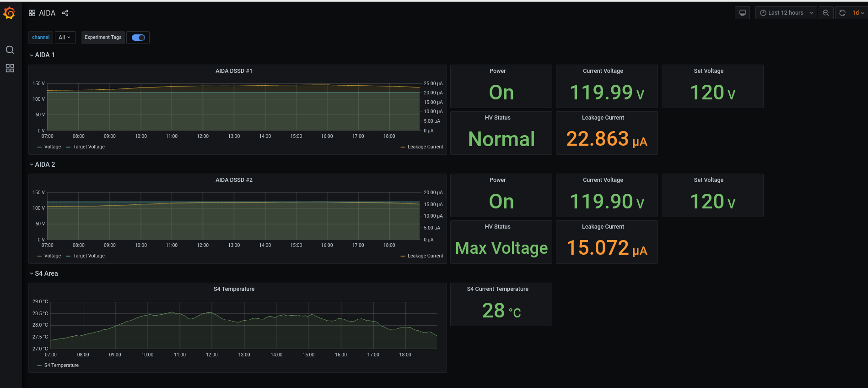Click the Grafana logo home icon

[x=9, y=13]
